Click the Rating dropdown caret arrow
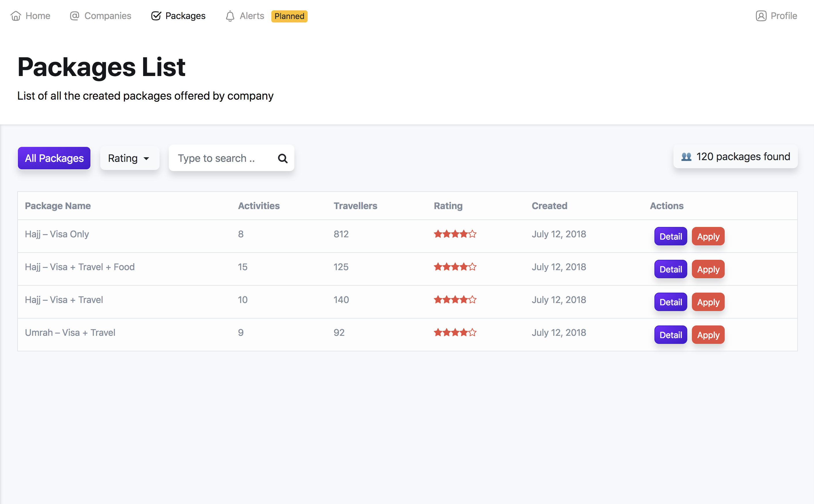Viewport: 814px width, 504px height. [x=146, y=159]
